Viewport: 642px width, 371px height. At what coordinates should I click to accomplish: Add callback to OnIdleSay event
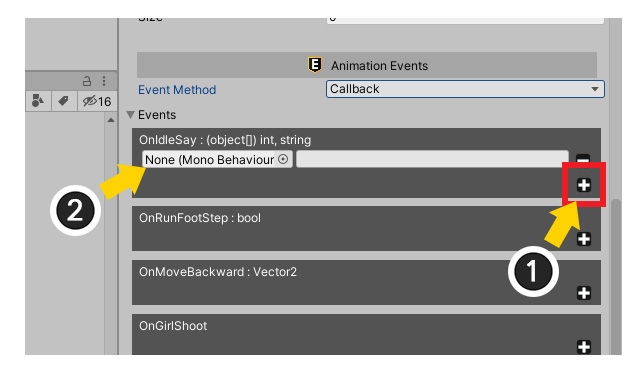pyautogui.click(x=584, y=185)
